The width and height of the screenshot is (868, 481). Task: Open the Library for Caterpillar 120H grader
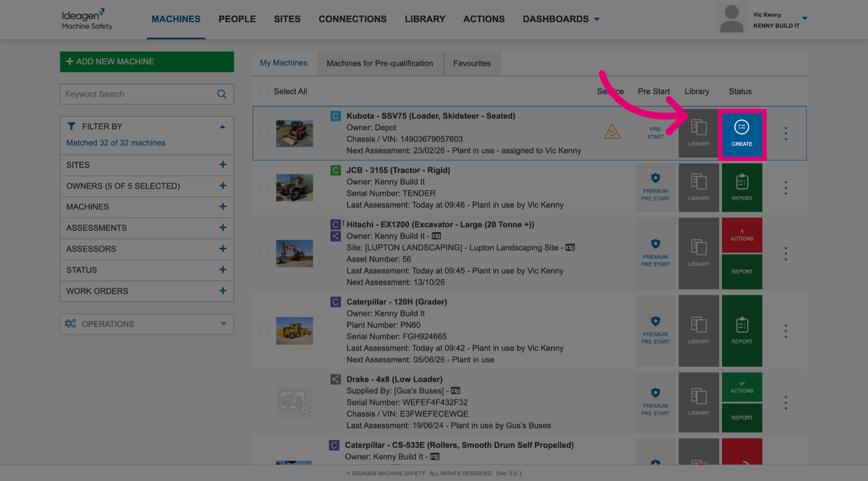point(698,330)
